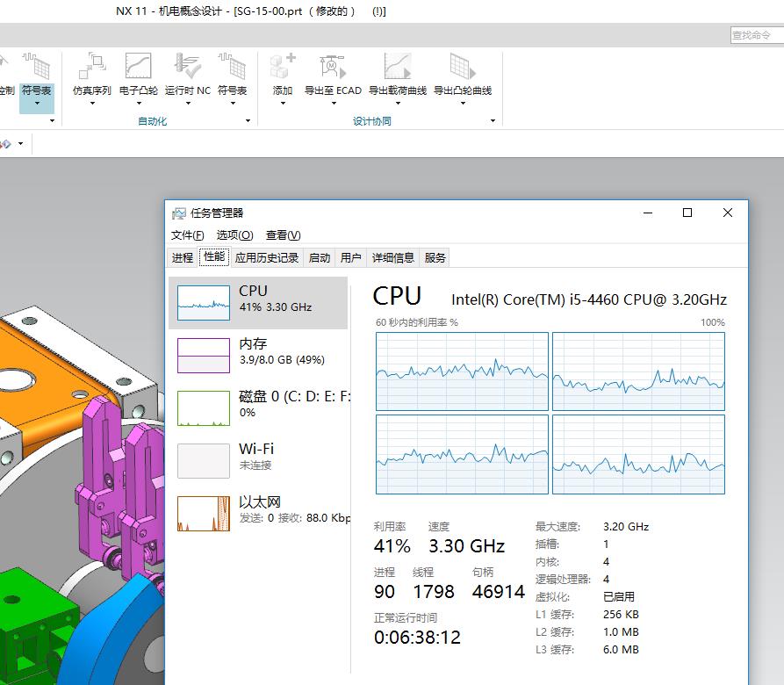Select the 磁盘 0 mini graph
The width and height of the screenshot is (784, 685).
(204, 408)
